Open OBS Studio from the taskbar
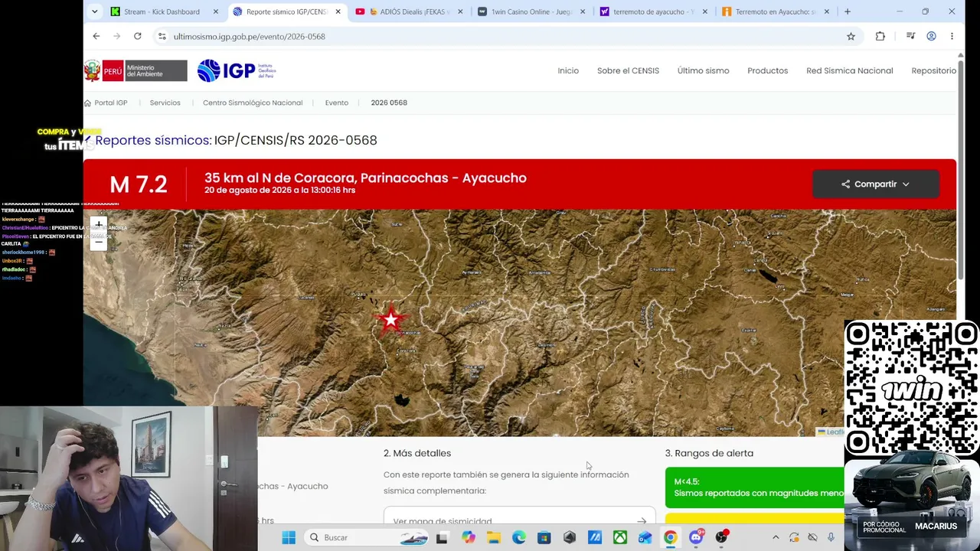Viewport: 980px width, 551px height. point(721,537)
